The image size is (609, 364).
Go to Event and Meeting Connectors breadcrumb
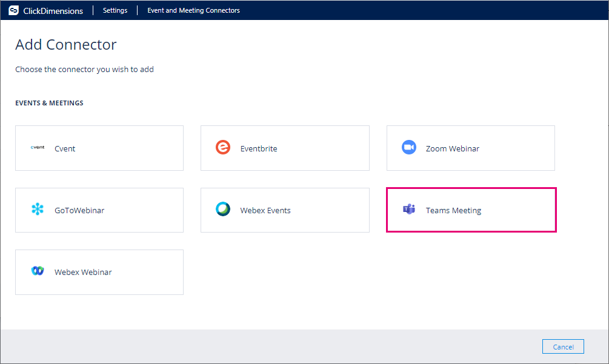pyautogui.click(x=193, y=10)
